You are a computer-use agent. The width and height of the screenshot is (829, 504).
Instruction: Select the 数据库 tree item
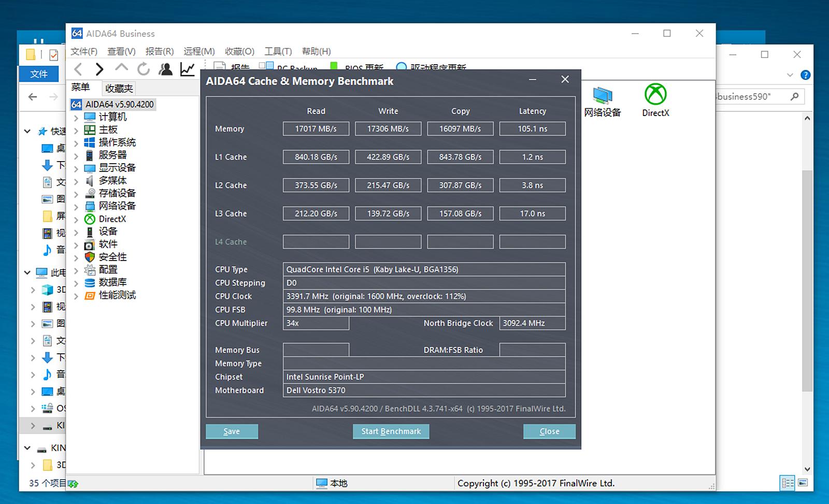click(112, 282)
